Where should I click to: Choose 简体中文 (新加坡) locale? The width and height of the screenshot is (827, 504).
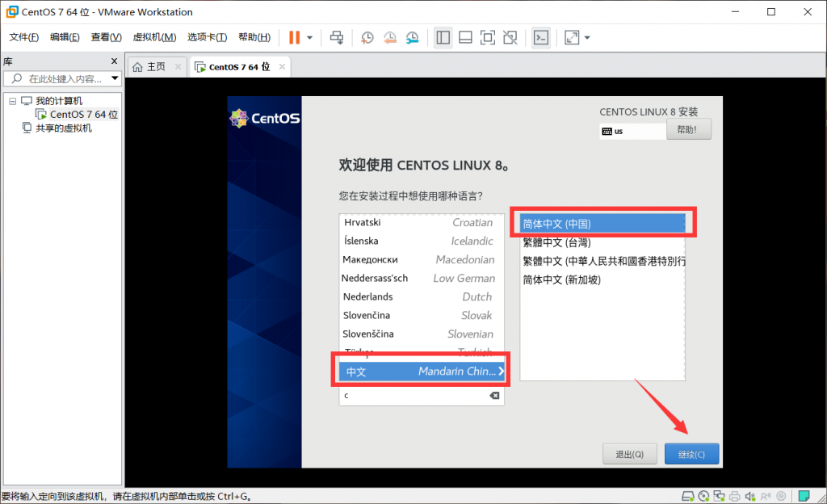pyautogui.click(x=602, y=279)
